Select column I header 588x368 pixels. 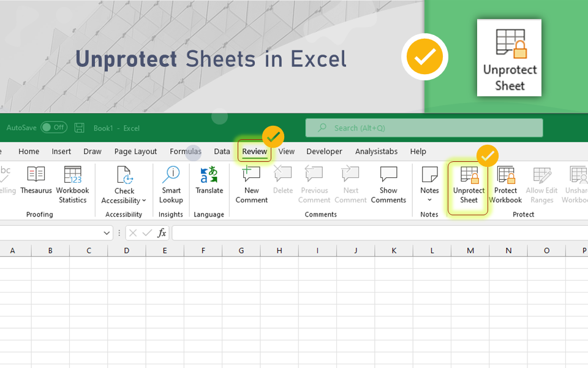[x=317, y=250]
